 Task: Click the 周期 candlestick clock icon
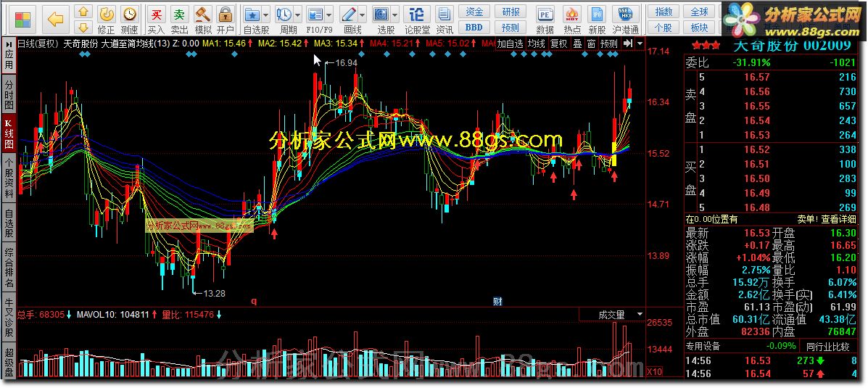point(284,14)
